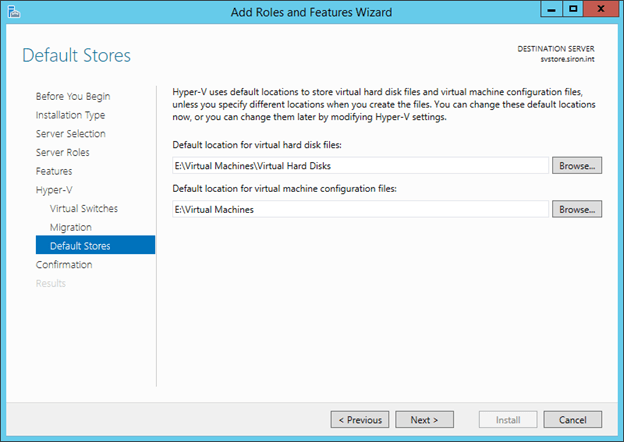This screenshot has width=624, height=442.
Task: Select Server Selection in the sidebar
Action: pos(71,134)
